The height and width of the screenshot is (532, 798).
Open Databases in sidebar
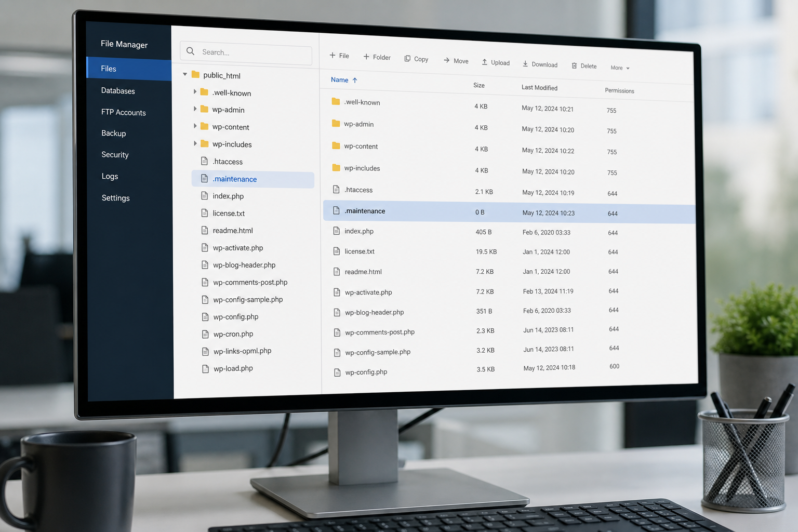click(118, 90)
